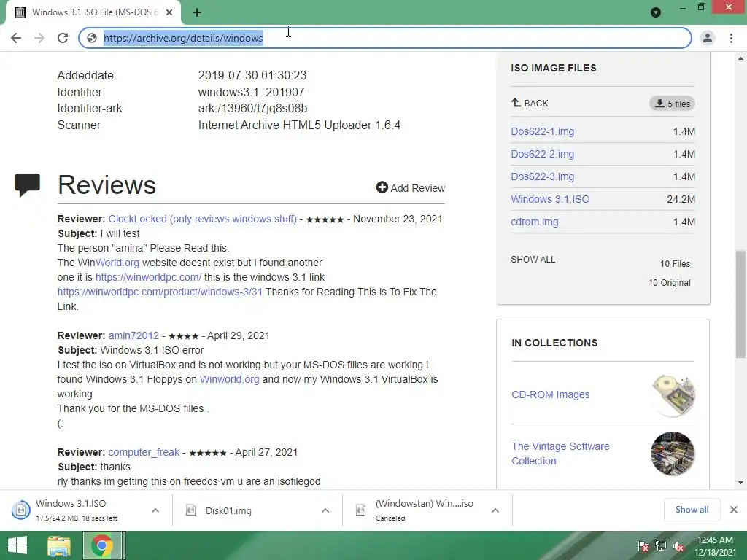Open the Windows Start button

coord(18,545)
